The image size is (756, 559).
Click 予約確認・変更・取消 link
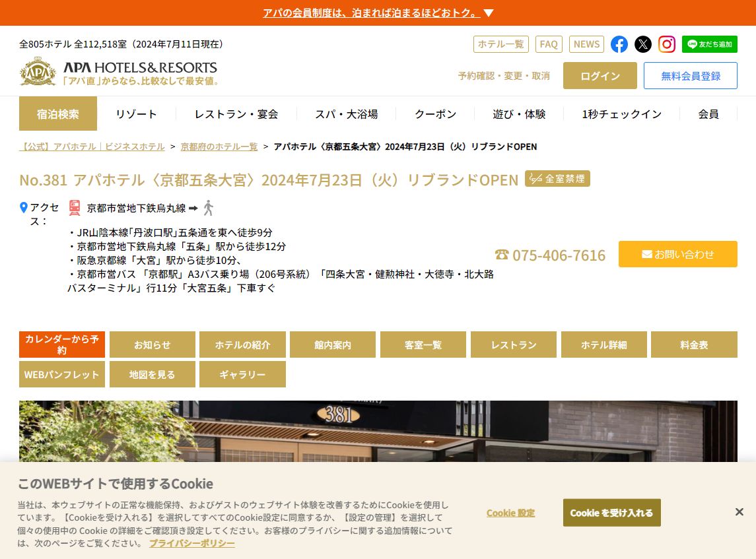pyautogui.click(x=504, y=76)
